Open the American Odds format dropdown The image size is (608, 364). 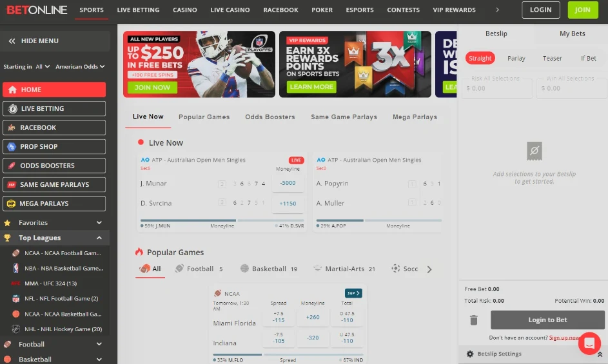tap(80, 66)
